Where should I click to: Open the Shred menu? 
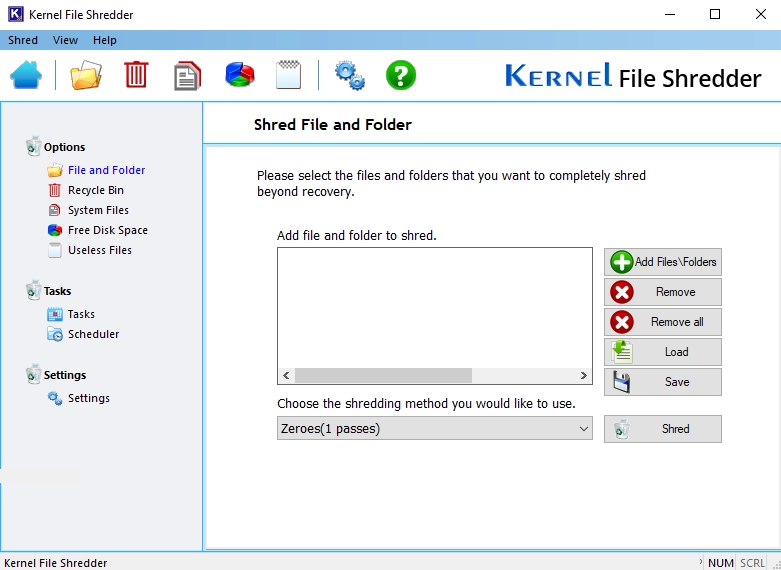[x=22, y=40]
